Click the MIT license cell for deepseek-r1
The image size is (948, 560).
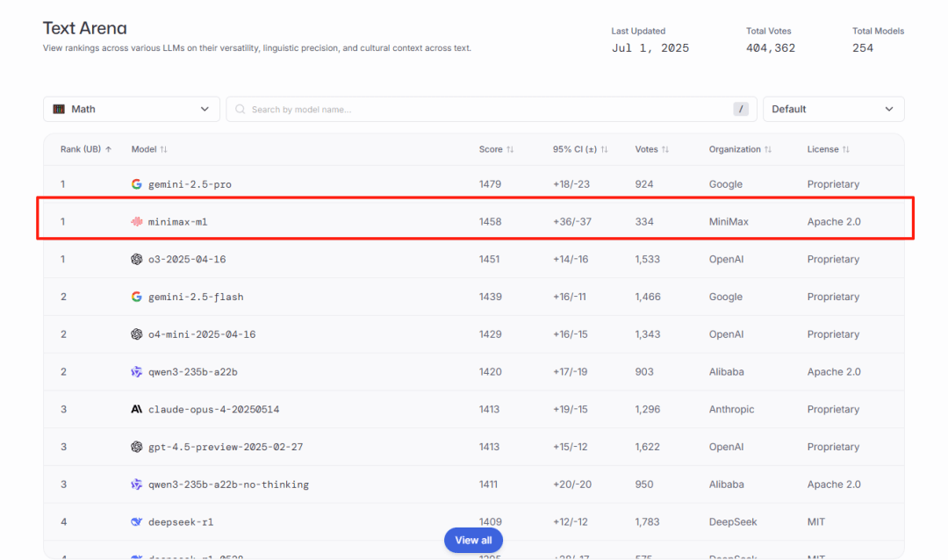(x=816, y=521)
